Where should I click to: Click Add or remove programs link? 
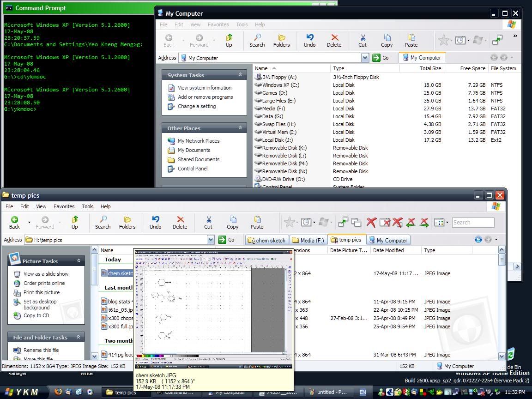(205, 97)
